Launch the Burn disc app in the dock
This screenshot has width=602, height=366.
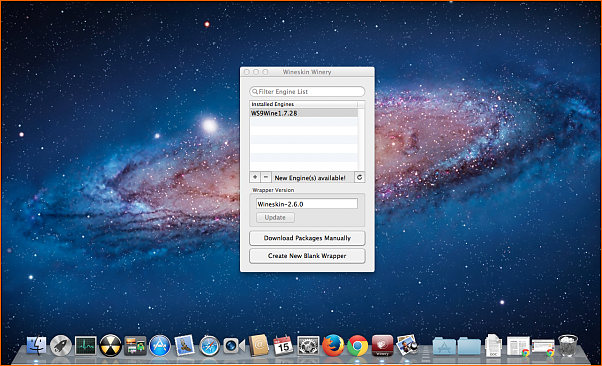pos(111,345)
